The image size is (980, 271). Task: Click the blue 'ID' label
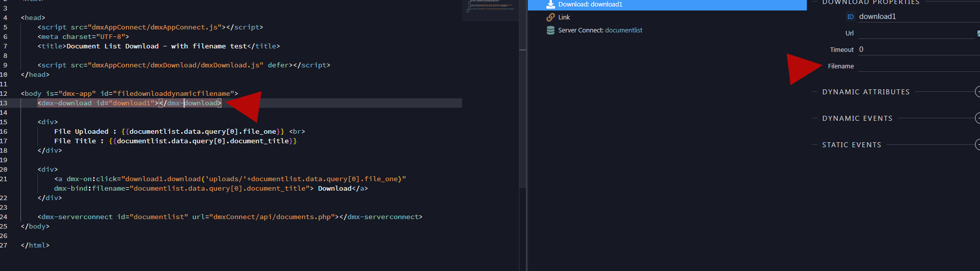click(850, 16)
